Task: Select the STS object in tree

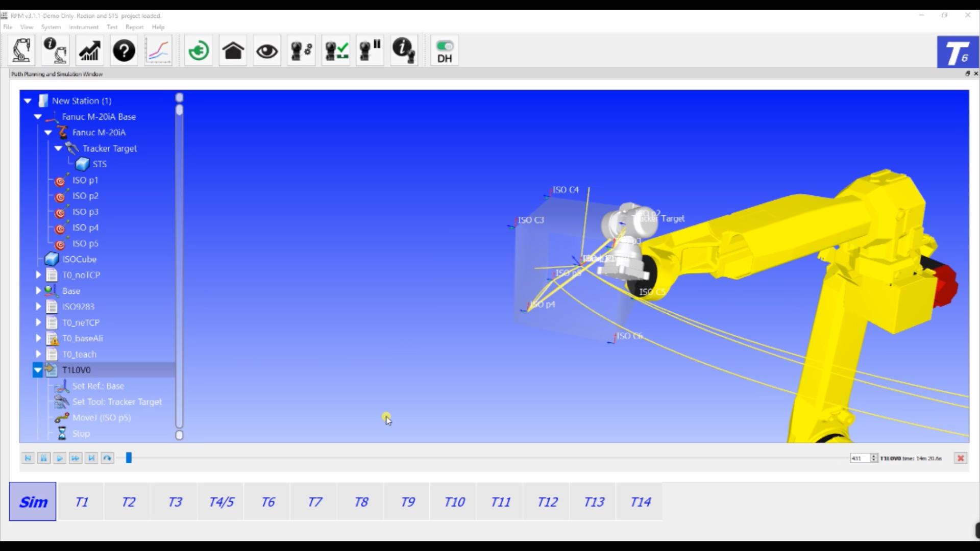Action: [x=100, y=164]
